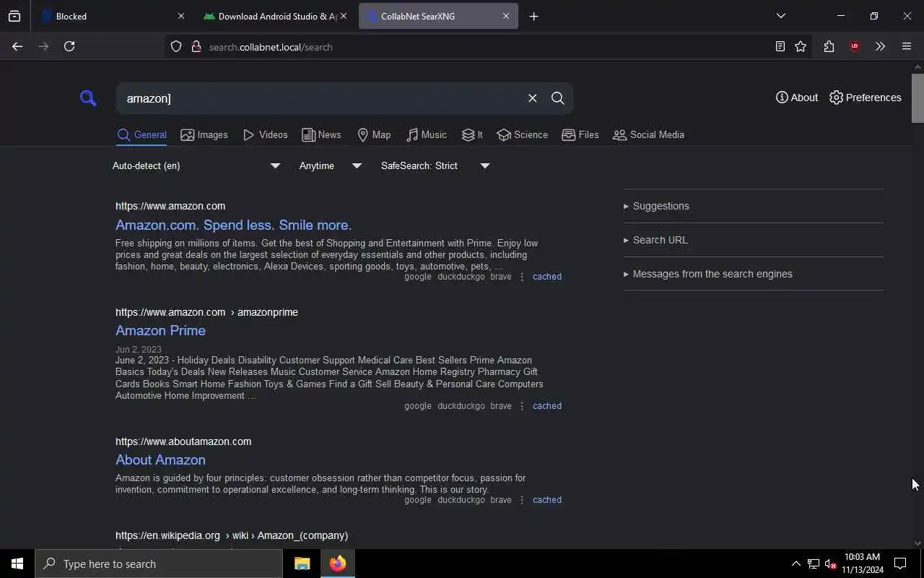Show hidden system tray icons

[x=796, y=564]
